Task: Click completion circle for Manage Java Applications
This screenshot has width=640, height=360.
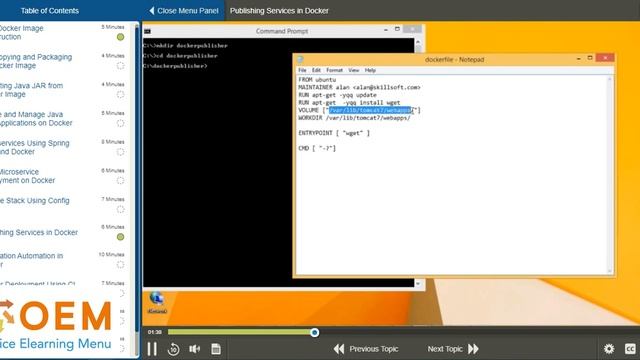Action: pyautogui.click(x=120, y=123)
